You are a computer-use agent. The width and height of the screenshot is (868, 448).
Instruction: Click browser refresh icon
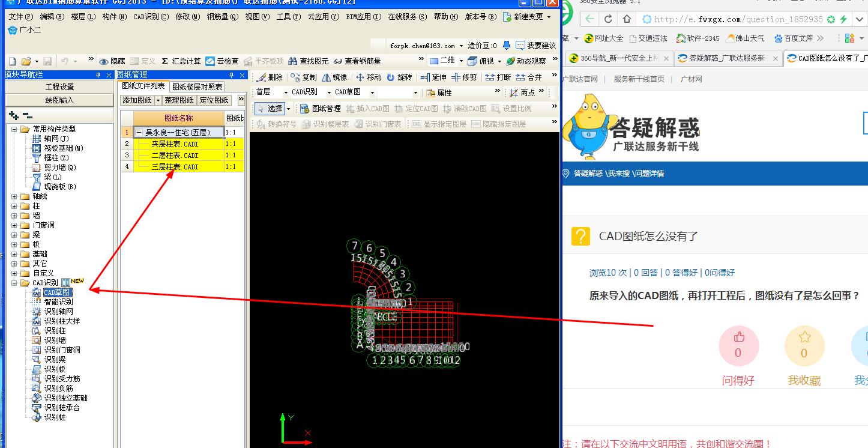(x=608, y=19)
